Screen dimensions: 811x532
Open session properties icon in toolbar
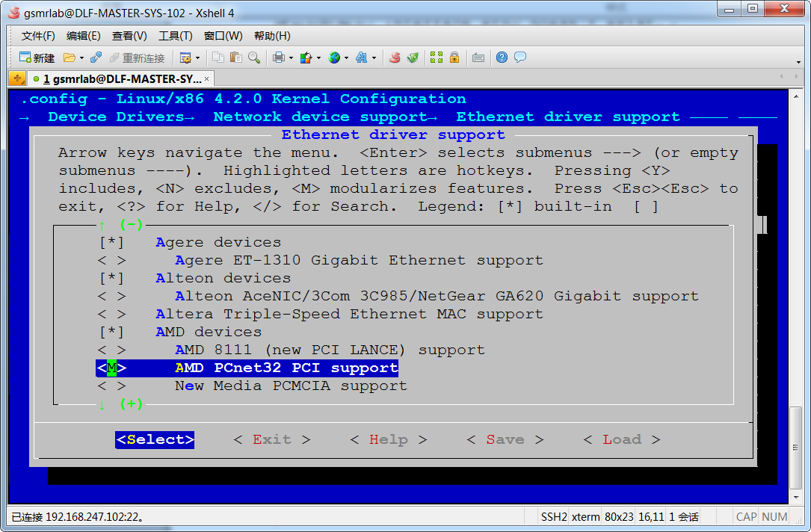(x=185, y=58)
